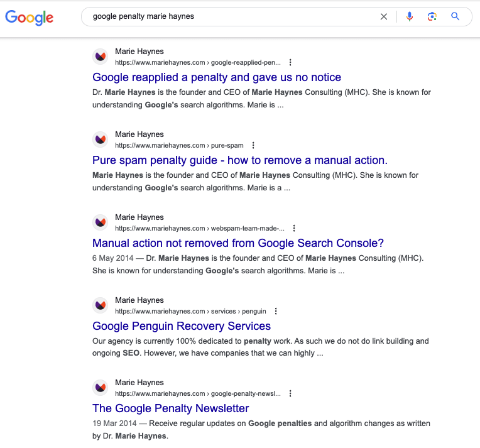Click the Google logo
Image resolution: width=480 pixels, height=448 pixels.
click(x=29, y=18)
